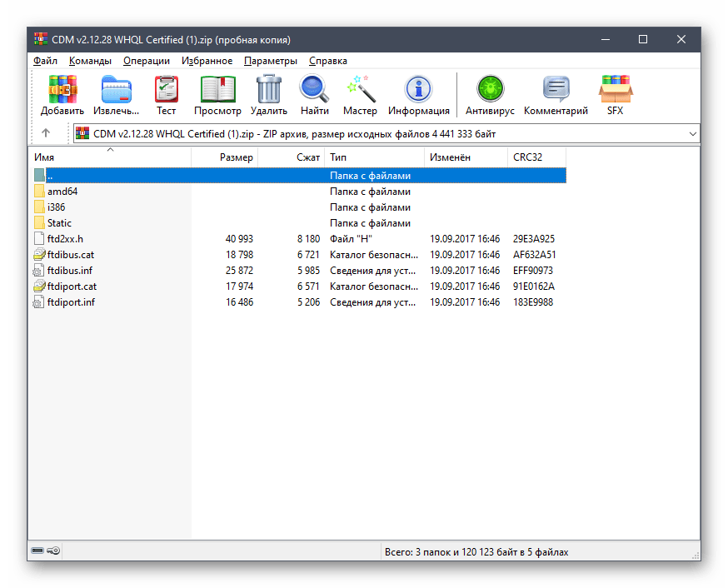Sort files by Размер column header
The width and height of the screenshot is (728, 588).
click(x=237, y=157)
